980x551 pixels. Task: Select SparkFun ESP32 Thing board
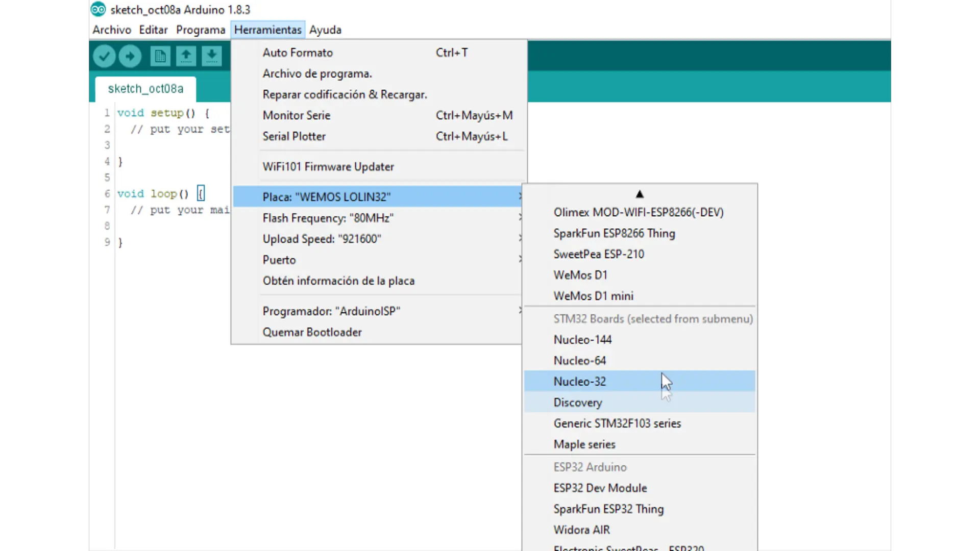point(640,509)
